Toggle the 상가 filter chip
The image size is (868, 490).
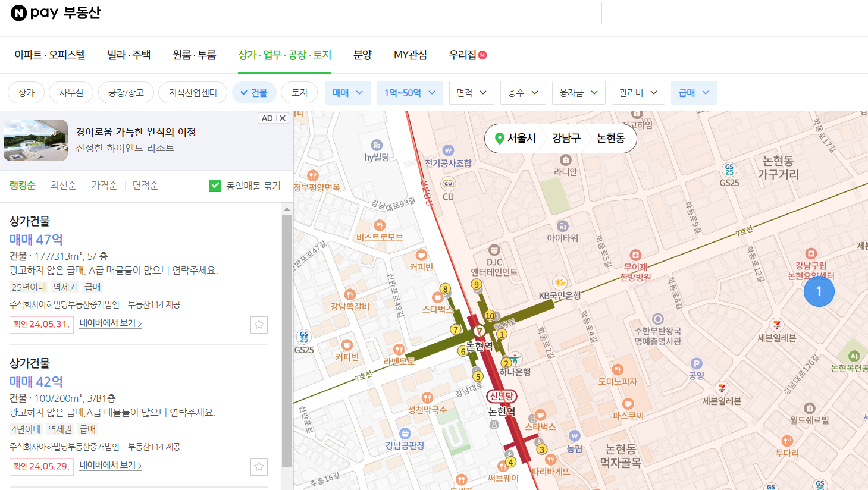coord(26,93)
